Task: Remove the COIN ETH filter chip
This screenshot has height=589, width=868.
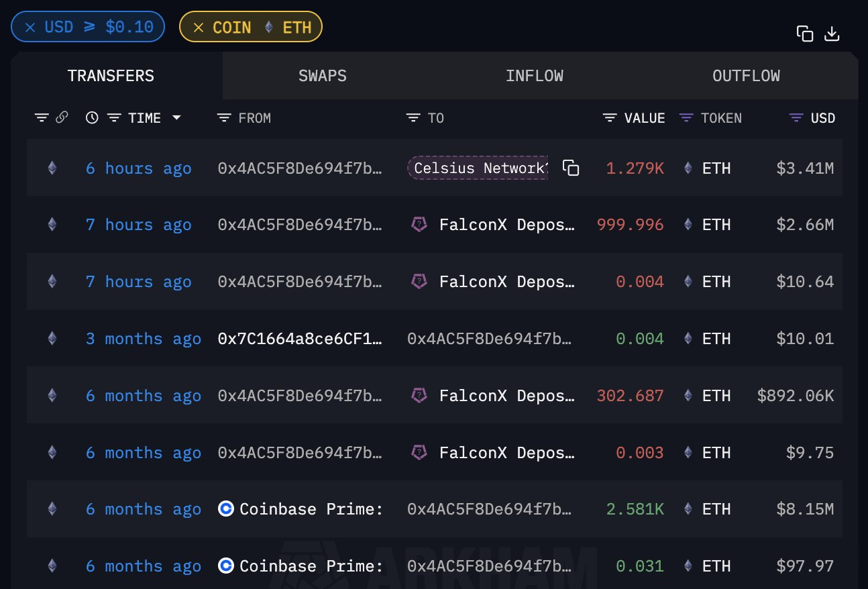Action: [x=199, y=28]
